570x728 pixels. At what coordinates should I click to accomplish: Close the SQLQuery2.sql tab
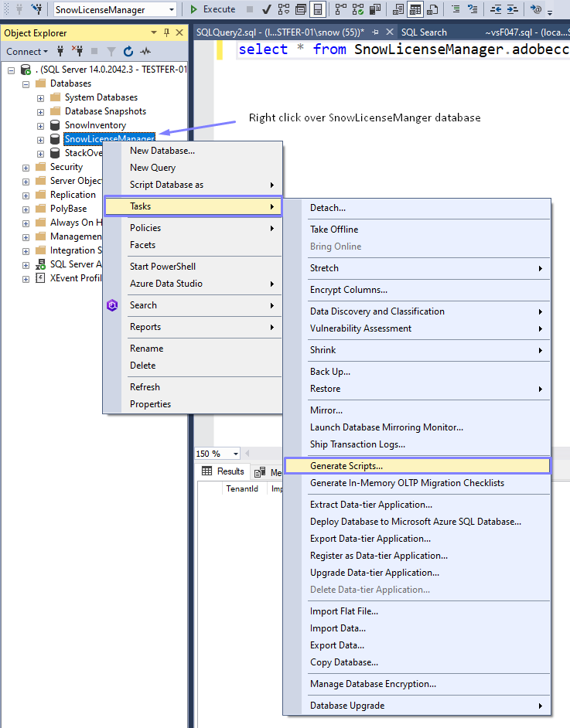[x=390, y=32]
